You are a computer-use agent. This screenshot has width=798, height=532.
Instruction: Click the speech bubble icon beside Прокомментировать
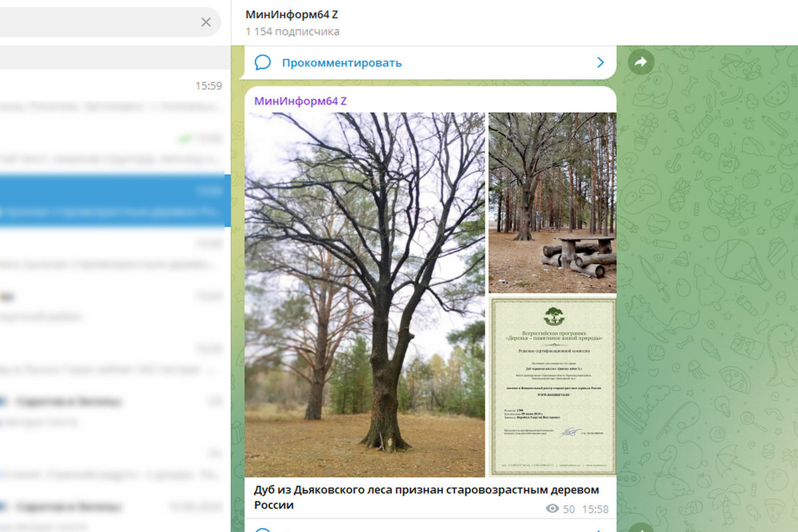point(263,63)
